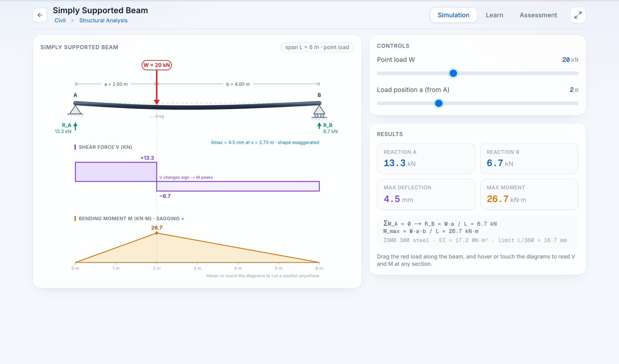The image size is (619, 364).
Task: Click the 'b = 4.00 m' dimension label
Action: coord(238,84)
